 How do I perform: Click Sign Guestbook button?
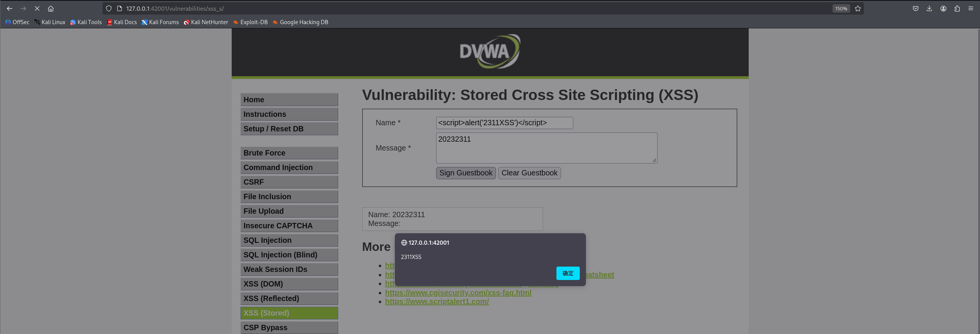pyautogui.click(x=466, y=173)
